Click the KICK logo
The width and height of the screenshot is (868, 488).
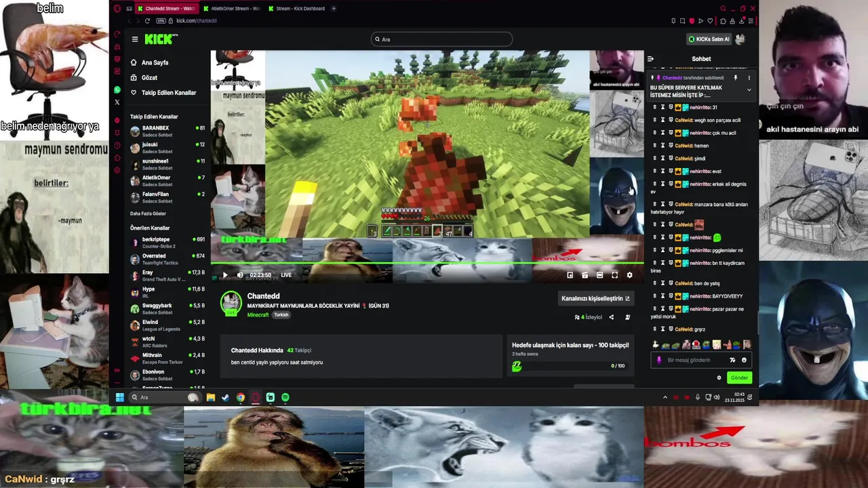(x=158, y=39)
